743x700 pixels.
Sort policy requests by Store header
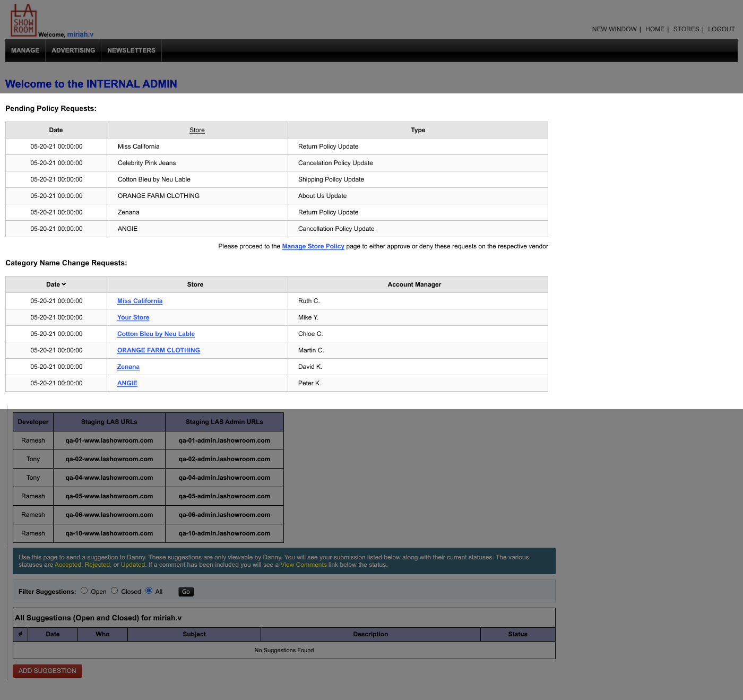197,130
